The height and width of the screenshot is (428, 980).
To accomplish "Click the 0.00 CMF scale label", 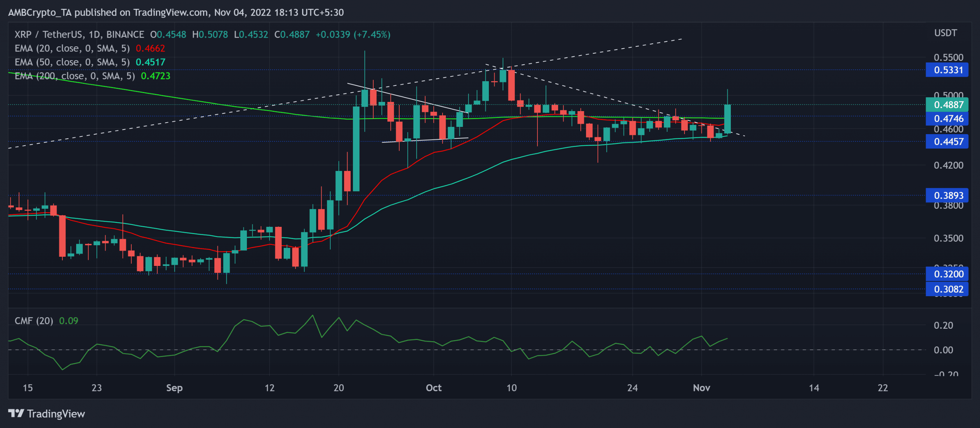I will [x=943, y=350].
